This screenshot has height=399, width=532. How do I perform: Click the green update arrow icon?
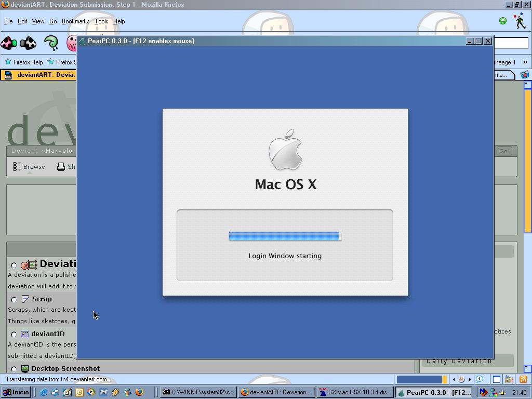click(503, 21)
